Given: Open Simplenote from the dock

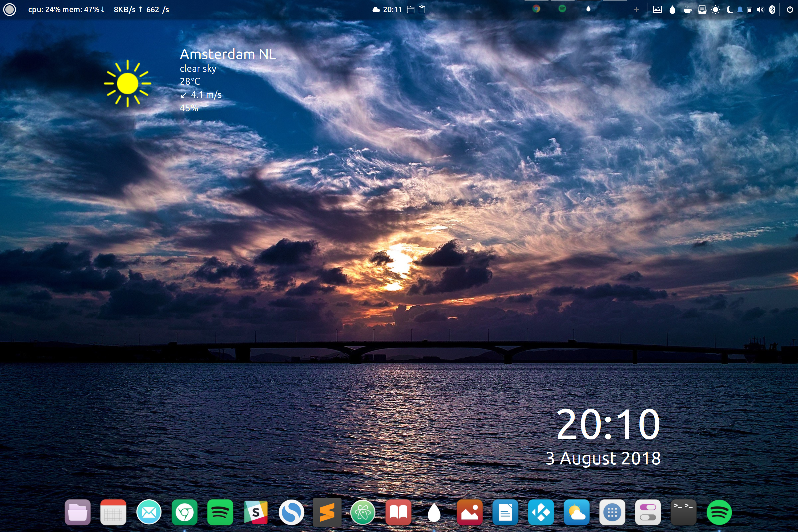Looking at the screenshot, I should click(292, 512).
